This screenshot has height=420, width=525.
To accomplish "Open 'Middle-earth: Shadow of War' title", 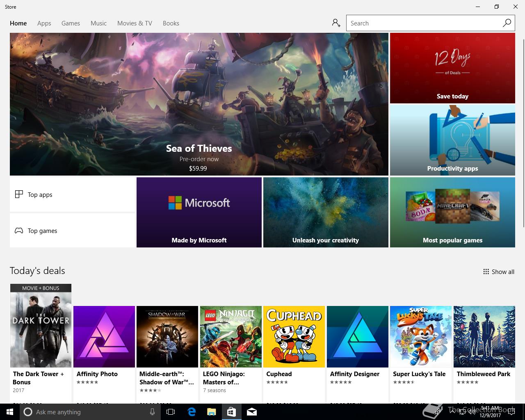I will click(167, 378).
